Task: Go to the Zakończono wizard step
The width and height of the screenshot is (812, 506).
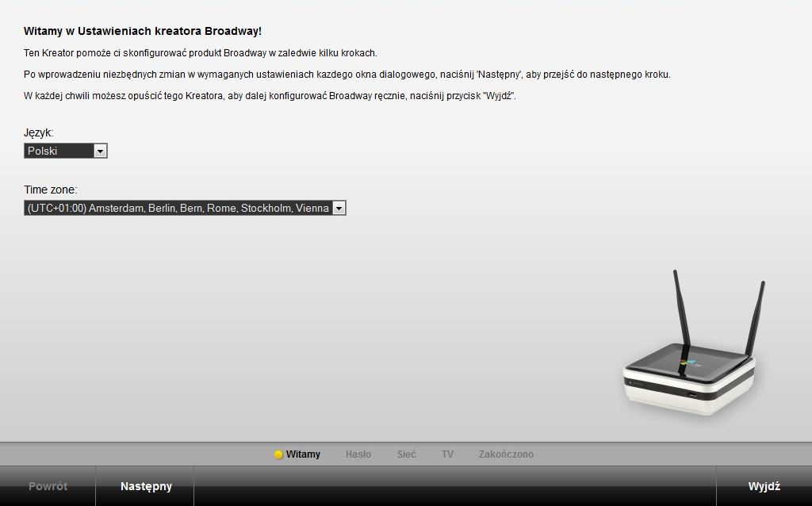Action: 506,454
